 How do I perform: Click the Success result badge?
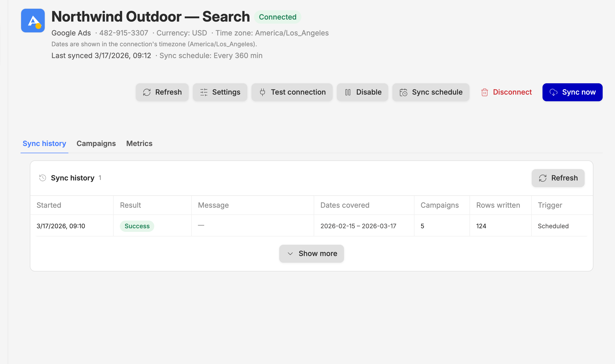(137, 226)
